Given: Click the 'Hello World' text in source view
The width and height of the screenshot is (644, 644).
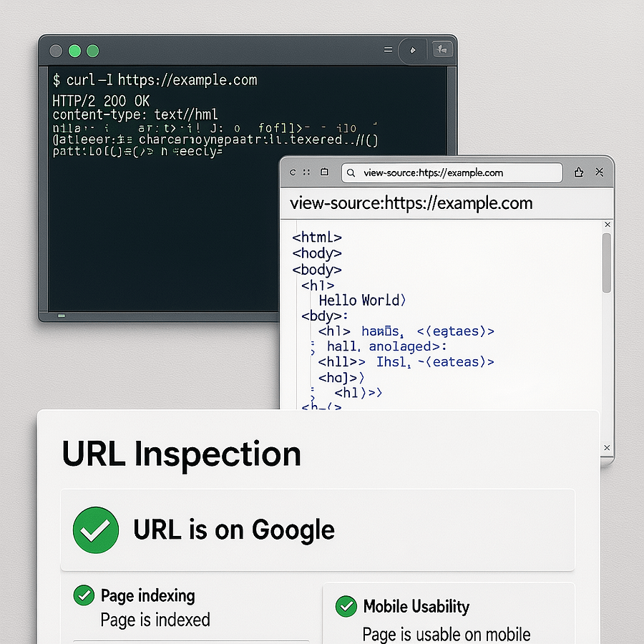Looking at the screenshot, I should coord(362,301).
